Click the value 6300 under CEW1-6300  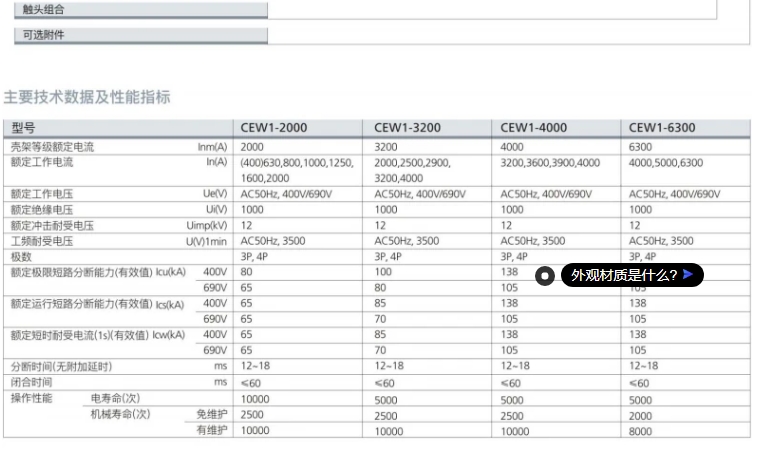(640, 147)
